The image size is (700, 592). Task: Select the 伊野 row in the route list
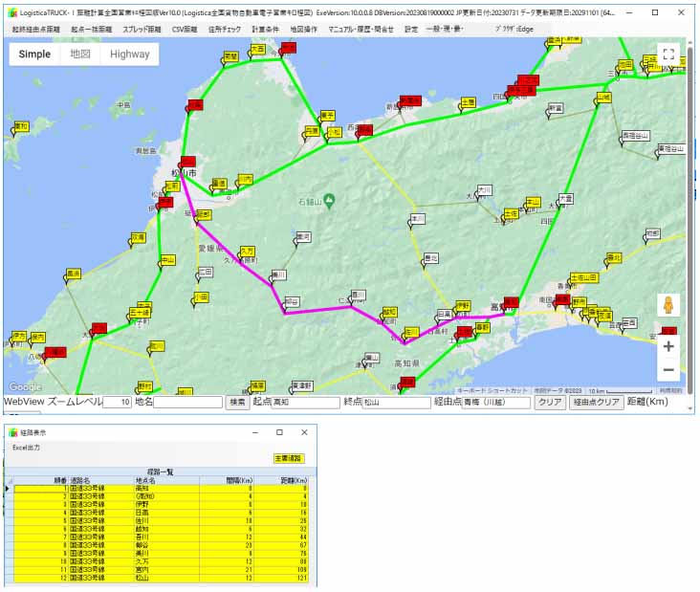pos(162,505)
